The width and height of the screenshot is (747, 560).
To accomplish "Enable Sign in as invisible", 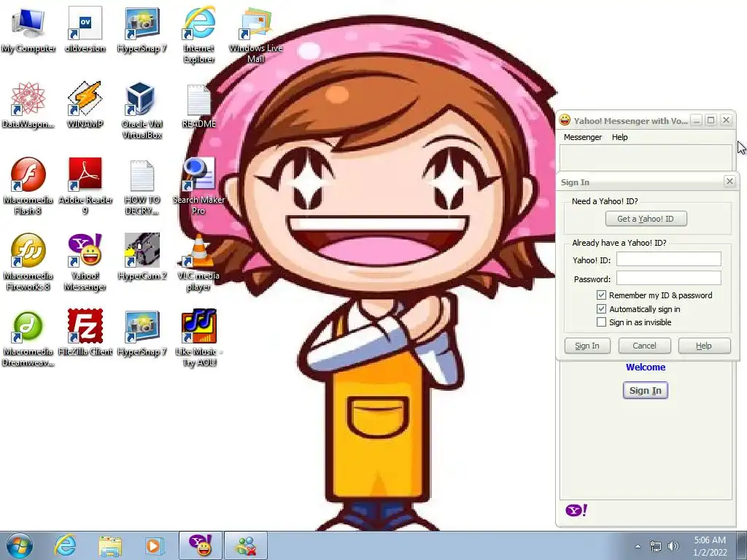I will [x=601, y=322].
